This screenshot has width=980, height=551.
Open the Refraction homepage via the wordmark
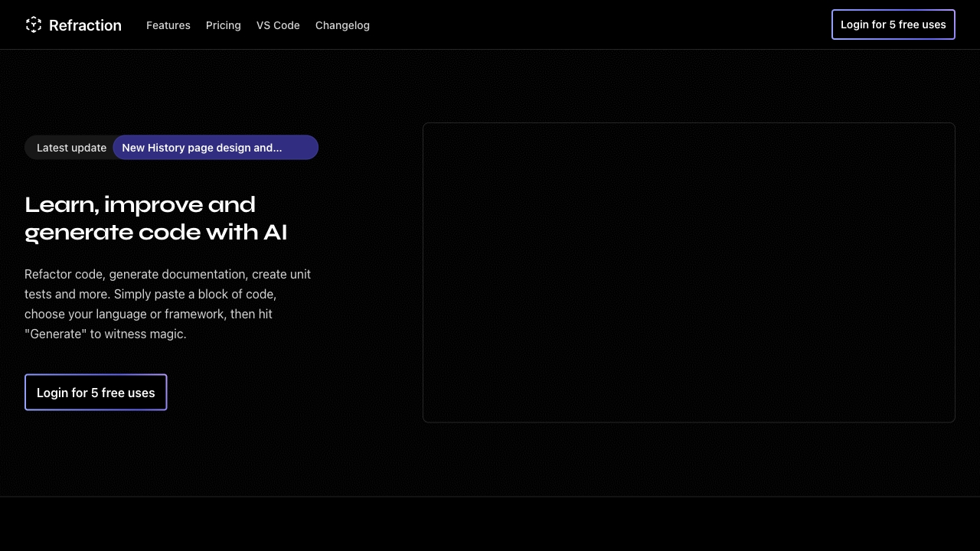coord(85,25)
